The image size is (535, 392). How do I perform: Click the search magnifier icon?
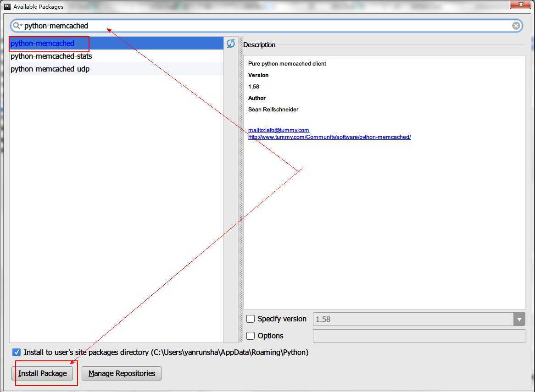(x=17, y=26)
